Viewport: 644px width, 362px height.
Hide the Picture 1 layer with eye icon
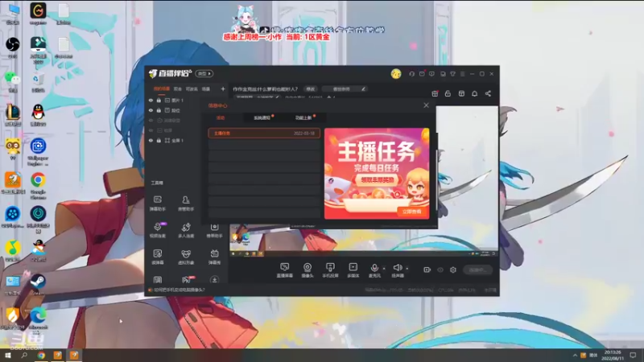[151, 100]
